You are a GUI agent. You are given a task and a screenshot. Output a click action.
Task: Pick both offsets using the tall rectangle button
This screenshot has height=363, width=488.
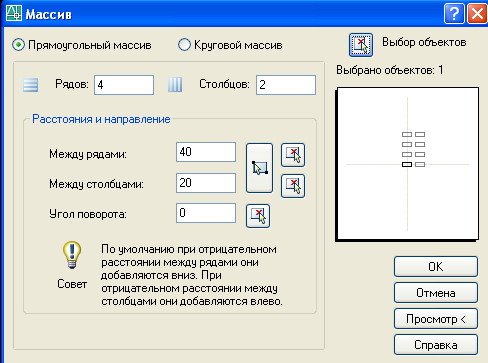[x=259, y=168]
